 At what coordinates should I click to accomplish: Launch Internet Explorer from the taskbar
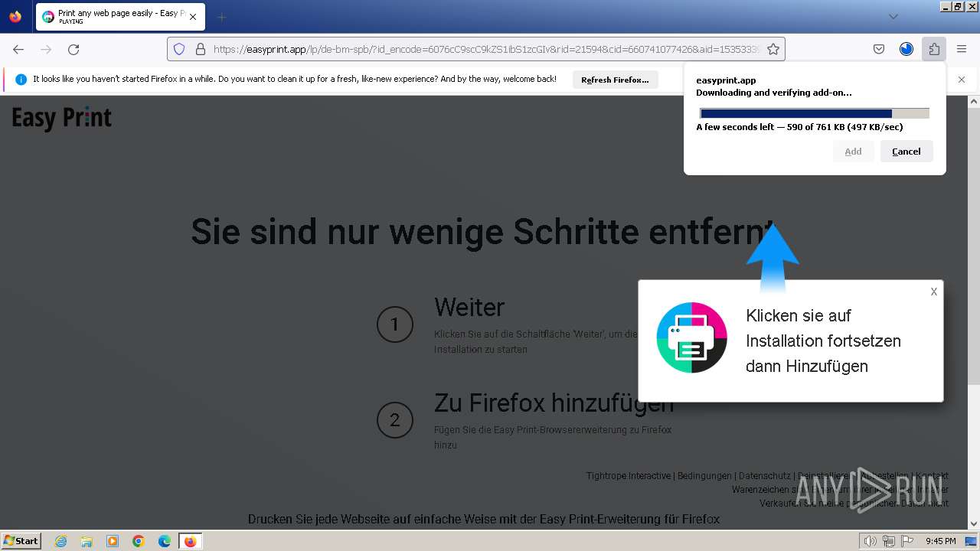[x=61, y=541]
